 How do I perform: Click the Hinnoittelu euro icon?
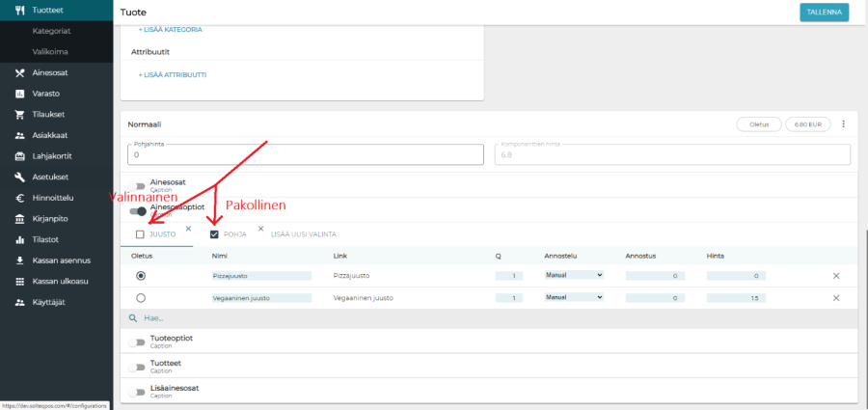pos(19,198)
